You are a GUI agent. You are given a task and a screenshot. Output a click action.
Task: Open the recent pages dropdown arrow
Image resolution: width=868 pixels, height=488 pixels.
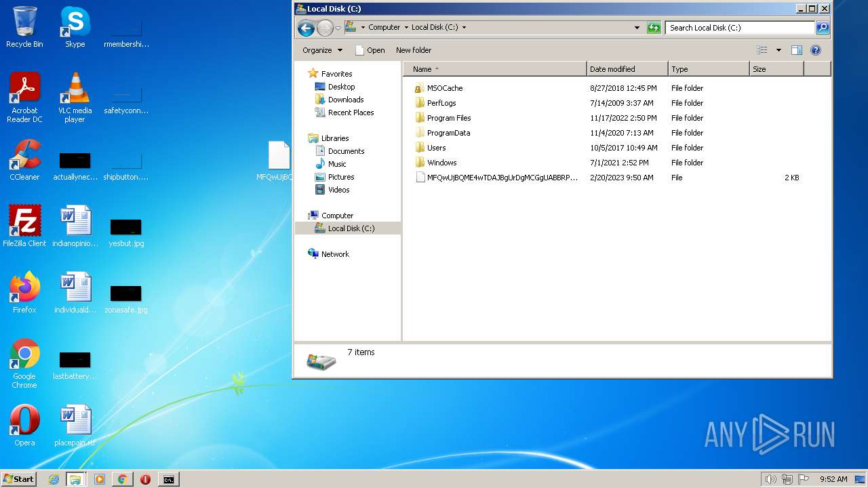(x=338, y=28)
